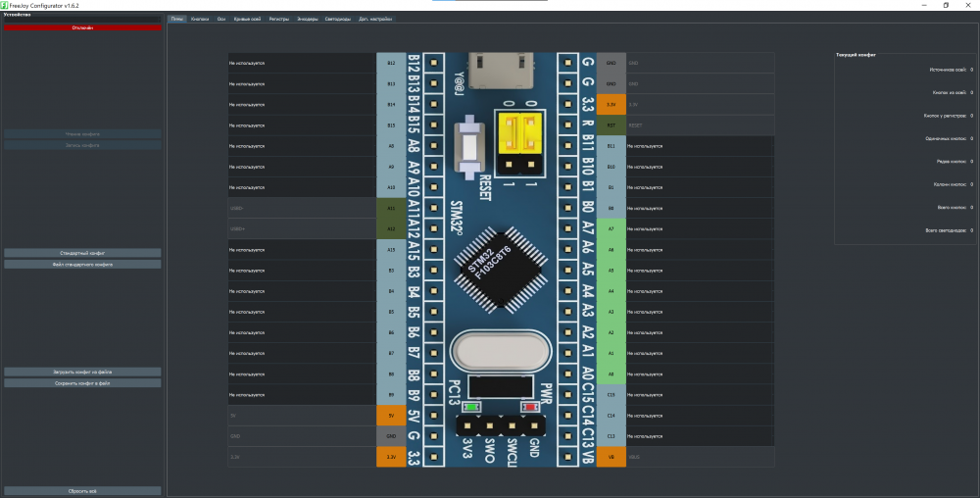The width and height of the screenshot is (980, 498).
Task: Click Сохранить конфиг в файл button
Action: [x=82, y=383]
